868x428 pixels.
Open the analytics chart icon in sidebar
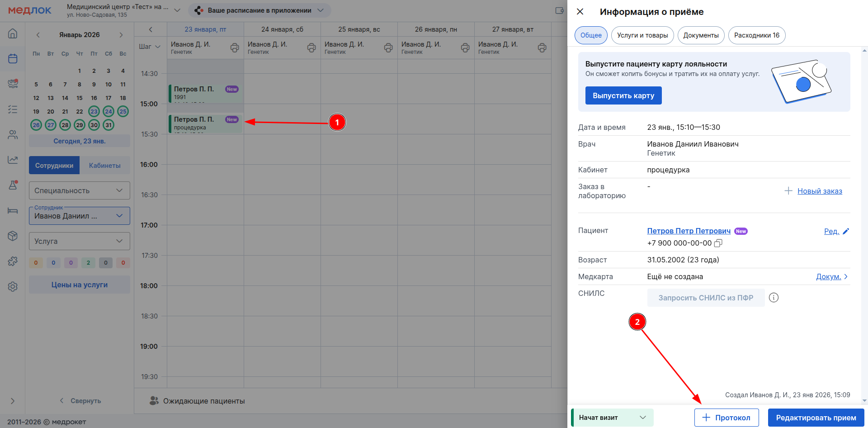(x=13, y=160)
